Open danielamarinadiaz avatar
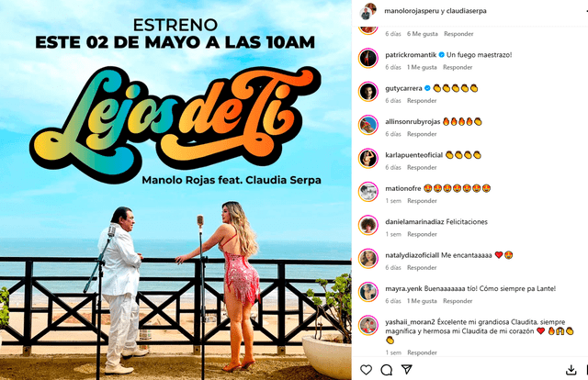Screen dimensions: 588x380 coord(368,225)
